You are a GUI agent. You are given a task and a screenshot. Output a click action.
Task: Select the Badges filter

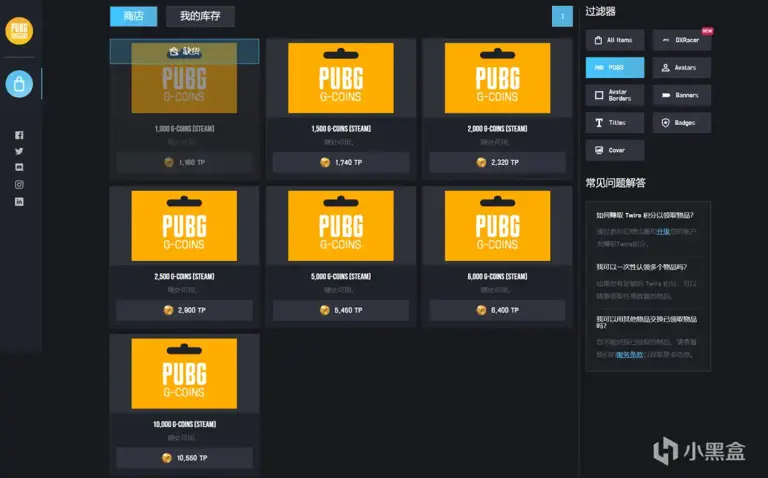(682, 123)
